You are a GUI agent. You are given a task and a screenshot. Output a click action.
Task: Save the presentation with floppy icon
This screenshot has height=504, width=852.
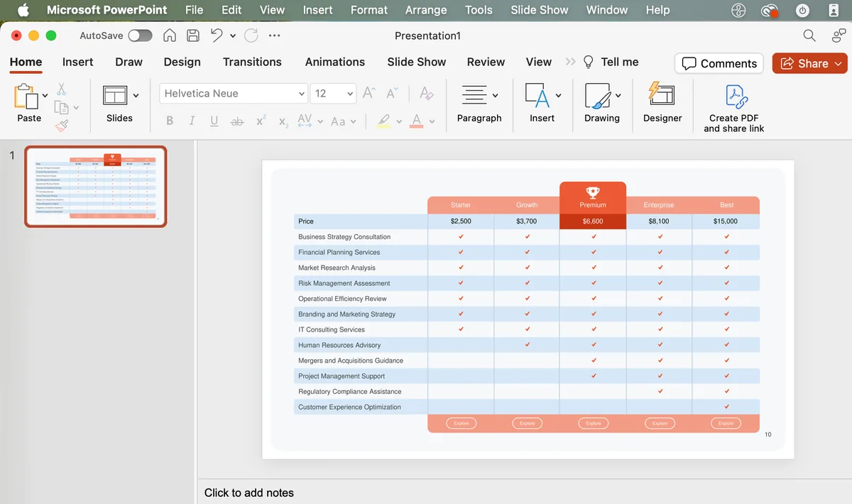coord(192,35)
